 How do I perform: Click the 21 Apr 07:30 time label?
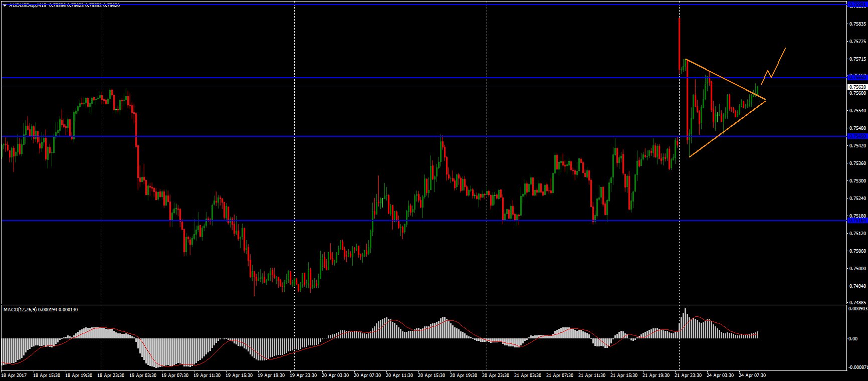coord(560,375)
